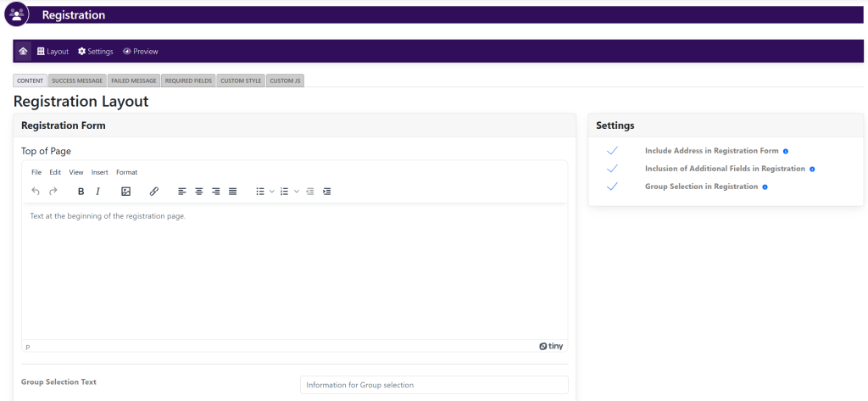Viewport: 868px width, 401px height.
Task: Apply bold formatting in the editor
Action: coord(81,192)
